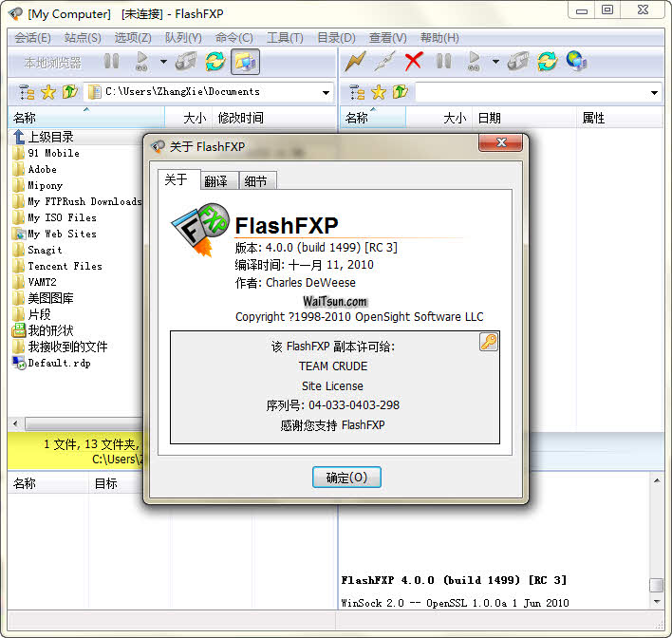Toggle the local/remote browser switch icon
The width and height of the screenshot is (672, 638).
click(245, 62)
